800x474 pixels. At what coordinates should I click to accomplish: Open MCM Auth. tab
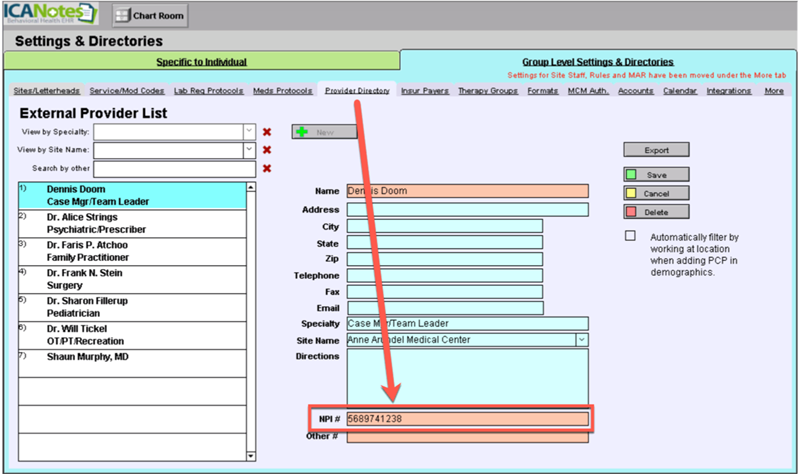(588, 90)
